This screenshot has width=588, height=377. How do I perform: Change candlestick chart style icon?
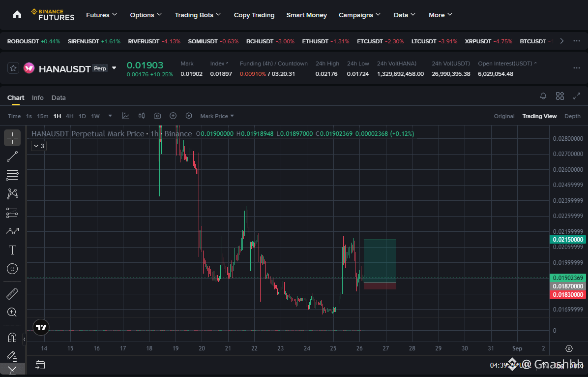pos(142,116)
